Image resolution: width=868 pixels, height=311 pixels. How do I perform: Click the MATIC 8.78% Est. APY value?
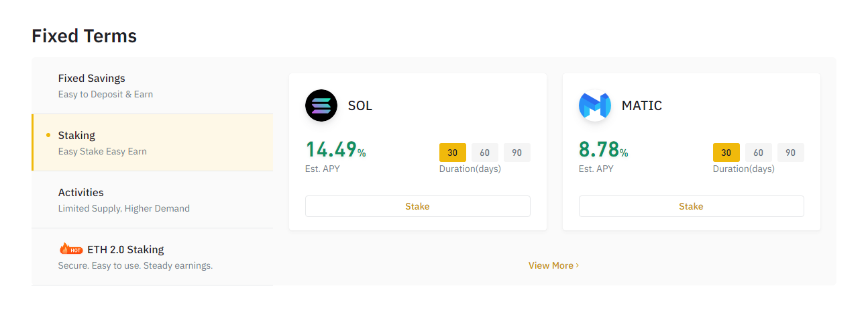click(x=604, y=149)
